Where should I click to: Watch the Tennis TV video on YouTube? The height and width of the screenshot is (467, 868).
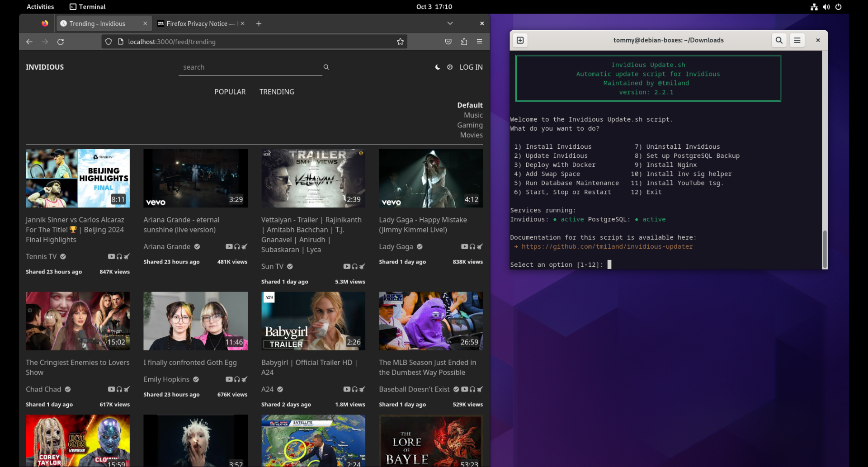(x=111, y=256)
